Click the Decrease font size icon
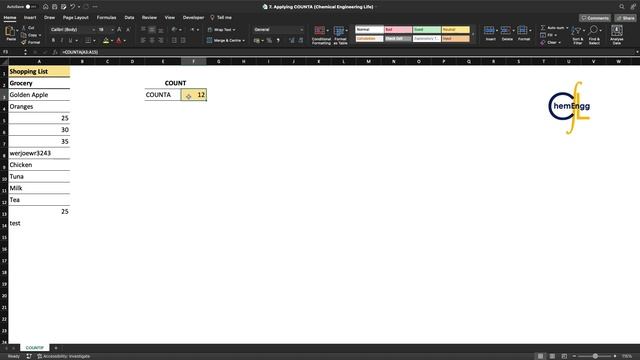Image resolution: width=640 pixels, height=360 pixels. [x=128, y=30]
